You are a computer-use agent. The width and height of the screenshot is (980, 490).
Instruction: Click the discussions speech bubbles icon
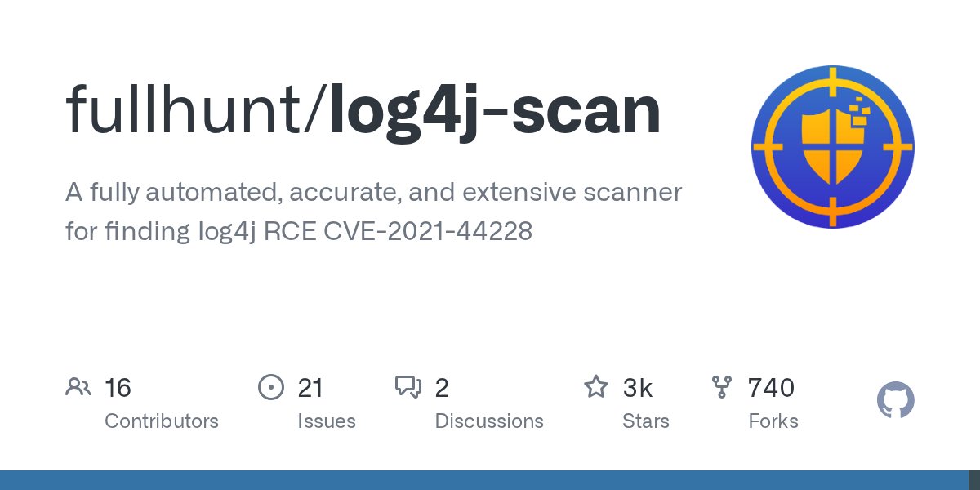pos(408,387)
